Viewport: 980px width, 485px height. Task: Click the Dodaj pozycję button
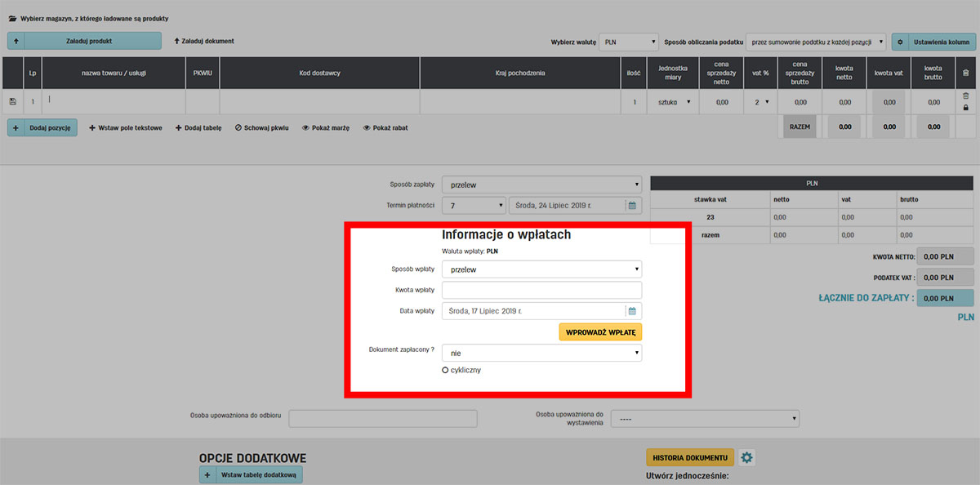pyautogui.click(x=42, y=128)
